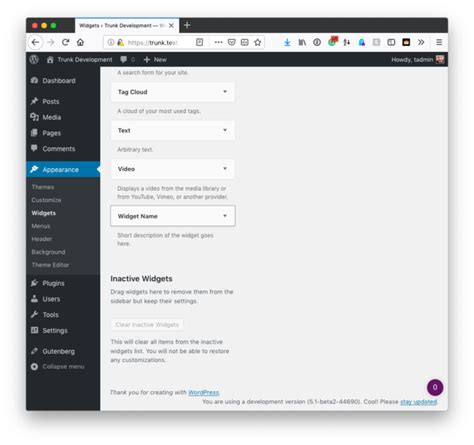Expand the Text widget arrow

(x=225, y=130)
